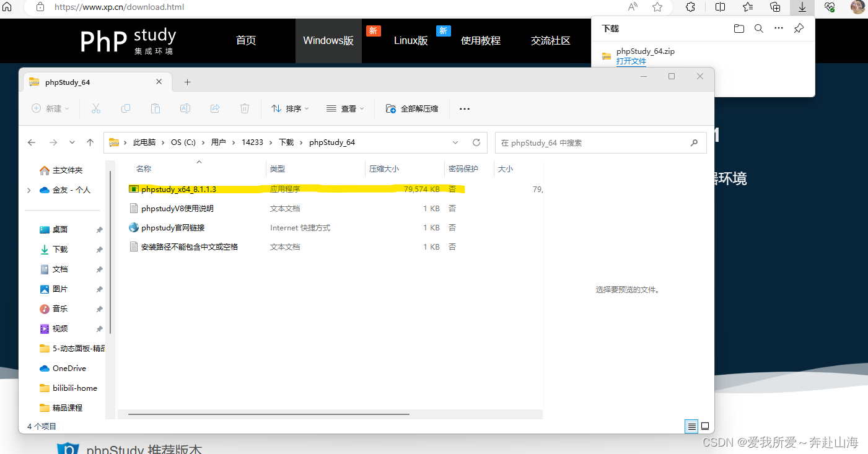
Task: Click 下载 segment in address breadcrumb
Action: pyautogui.click(x=286, y=142)
